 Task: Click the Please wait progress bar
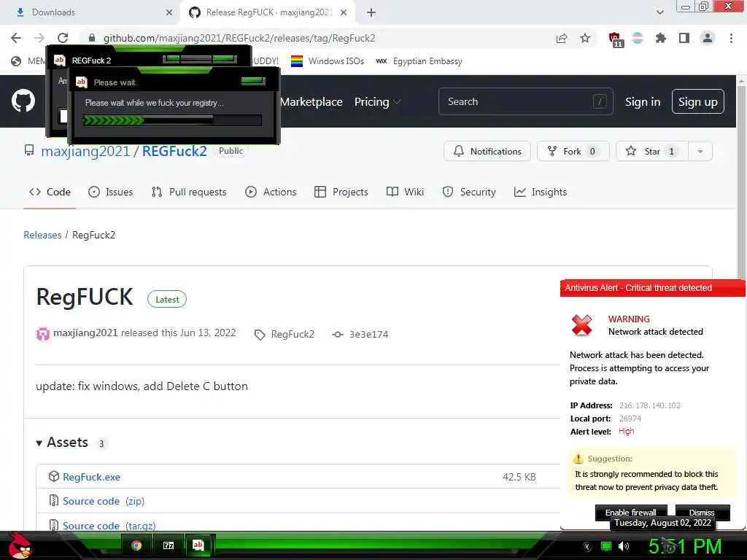point(172,120)
